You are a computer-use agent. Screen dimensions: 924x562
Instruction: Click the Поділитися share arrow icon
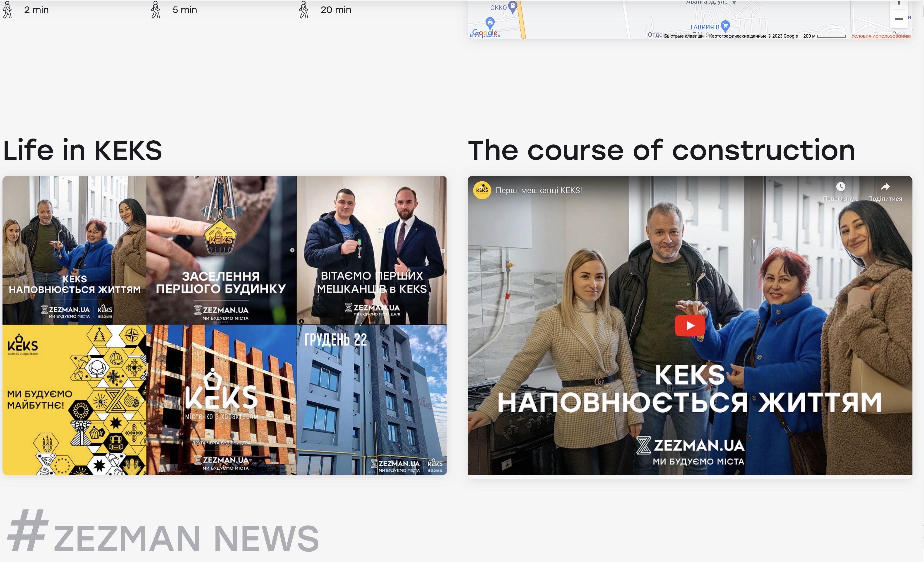[885, 186]
